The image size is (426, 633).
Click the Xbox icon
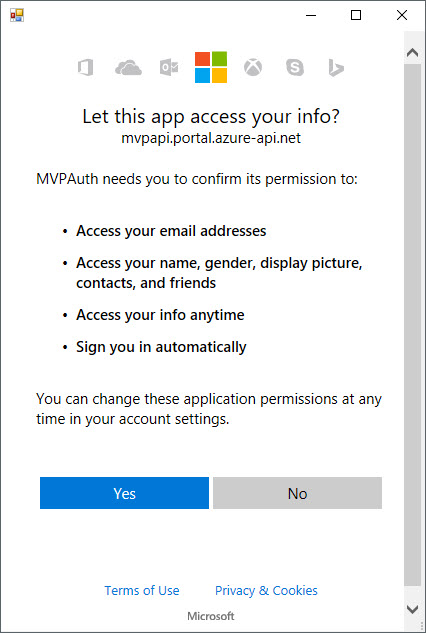(253, 67)
